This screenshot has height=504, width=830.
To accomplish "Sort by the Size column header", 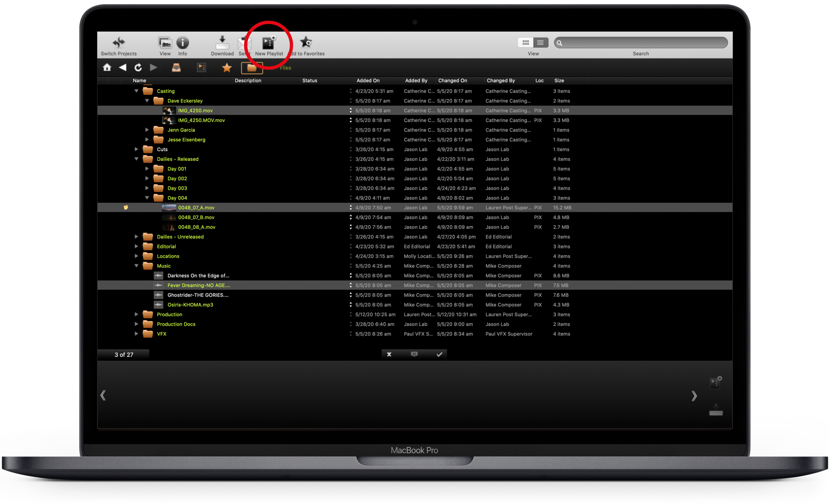I will pos(559,80).
